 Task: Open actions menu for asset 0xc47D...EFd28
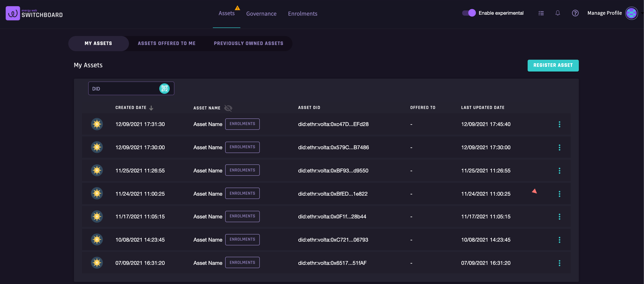coord(559,124)
